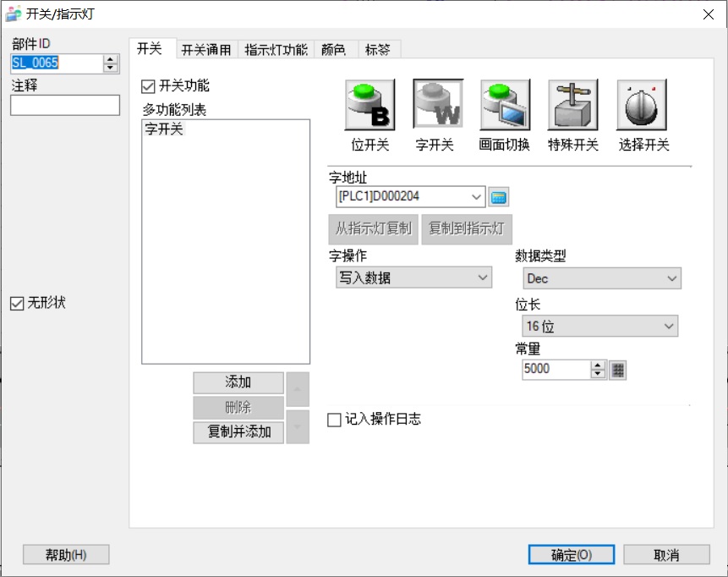Select the 字开关 (word switch) icon
Screen dimensions: 728x577
click(x=437, y=105)
